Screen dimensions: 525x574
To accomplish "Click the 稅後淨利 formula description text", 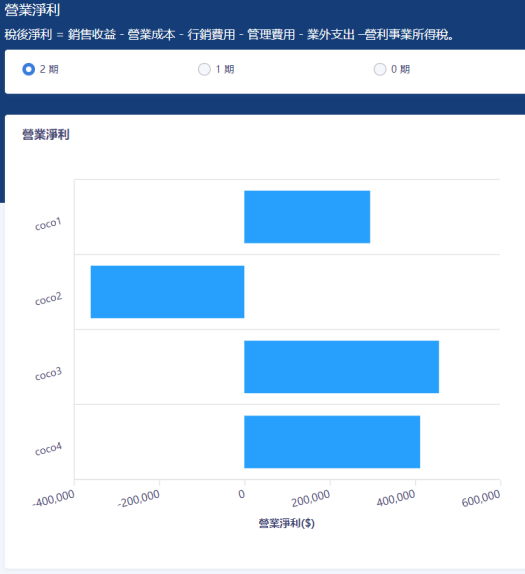I will [229, 34].
